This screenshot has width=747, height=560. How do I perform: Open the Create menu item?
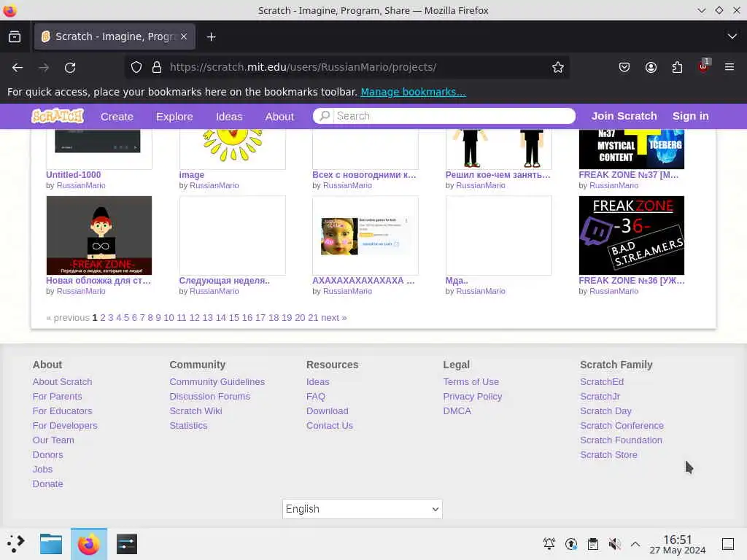pos(117,116)
